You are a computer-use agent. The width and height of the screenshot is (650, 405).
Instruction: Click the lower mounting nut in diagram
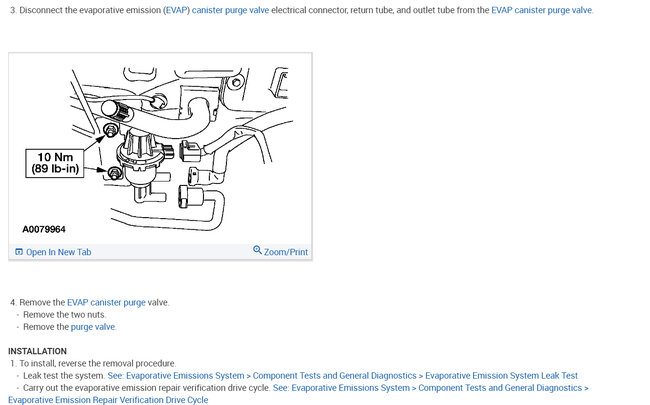(x=115, y=172)
